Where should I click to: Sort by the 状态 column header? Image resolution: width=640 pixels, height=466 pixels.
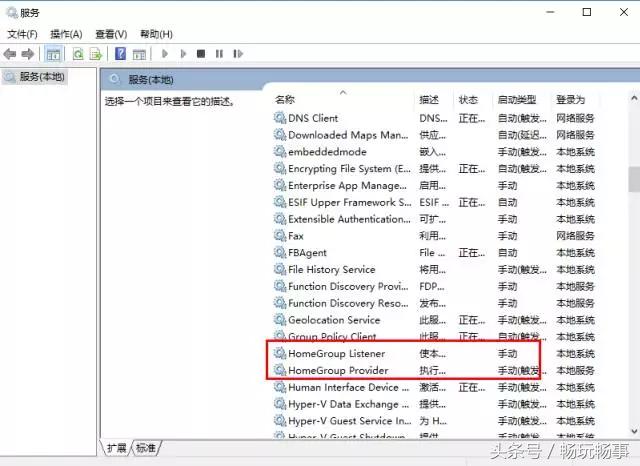coord(468,100)
